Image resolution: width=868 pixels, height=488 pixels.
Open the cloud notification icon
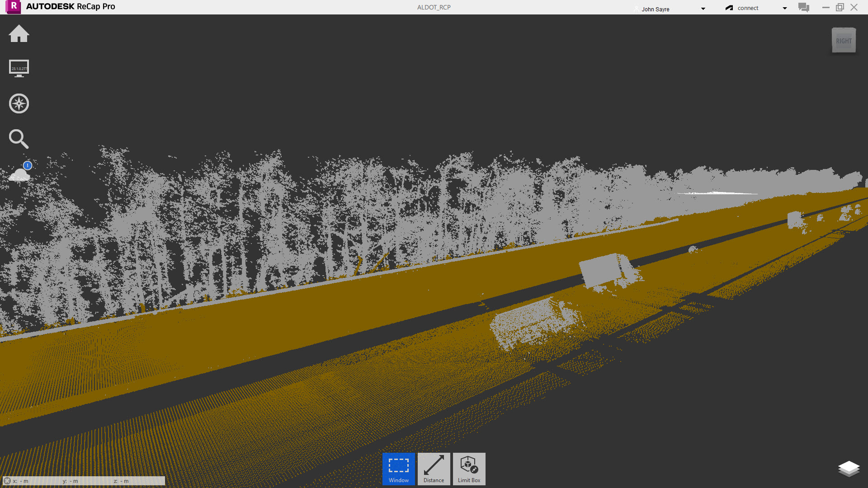[x=19, y=174]
